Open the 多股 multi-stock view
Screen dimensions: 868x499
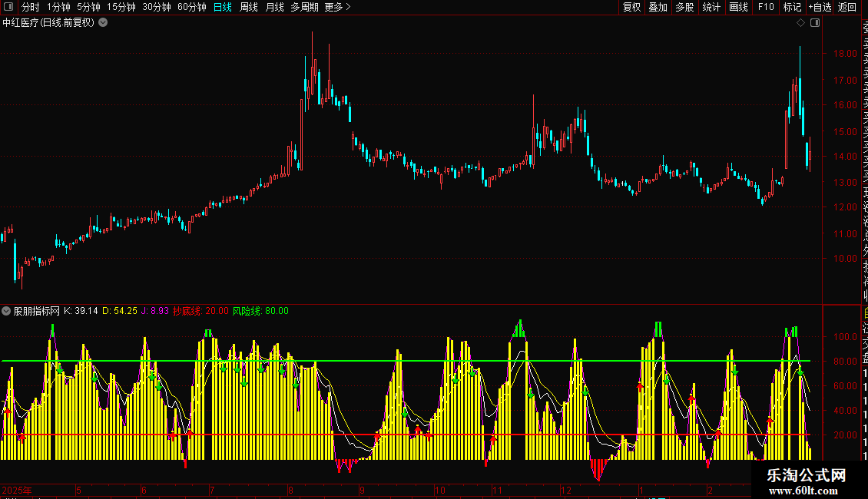[x=684, y=7]
